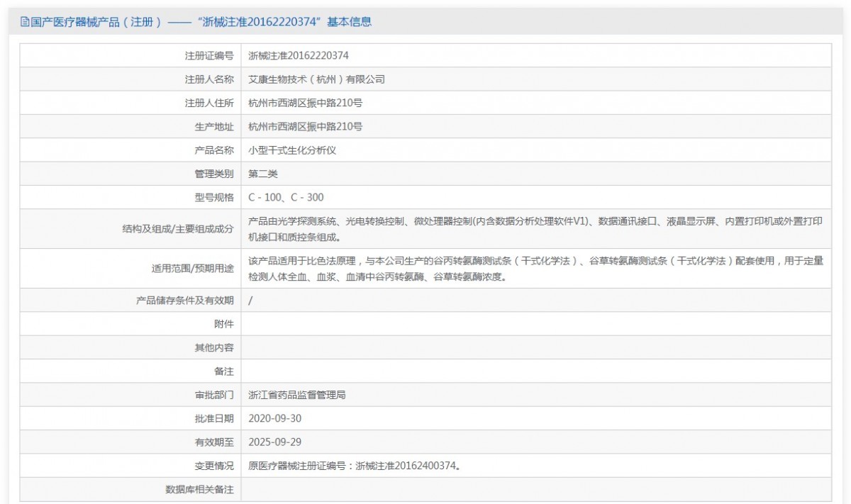Screen dimensions: 851x504
Task: Click the label "其他内容"
Action: [x=214, y=348]
